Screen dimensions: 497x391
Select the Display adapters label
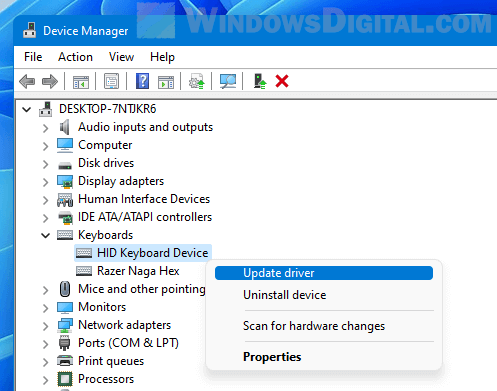pos(121,181)
